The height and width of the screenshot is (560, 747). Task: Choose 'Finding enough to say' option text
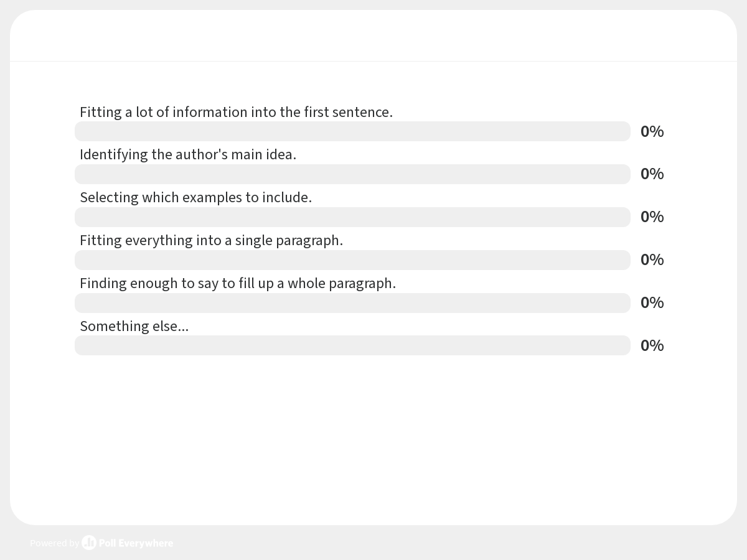(238, 283)
